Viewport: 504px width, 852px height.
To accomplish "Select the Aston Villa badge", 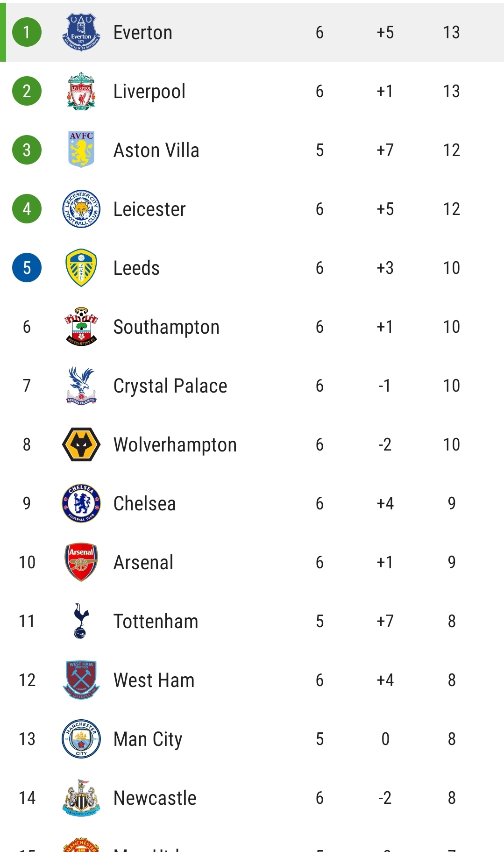I will coord(81,150).
